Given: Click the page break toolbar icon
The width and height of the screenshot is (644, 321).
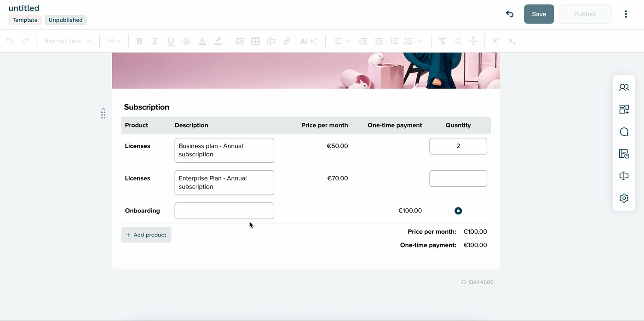Looking at the screenshot, I should 458,41.
